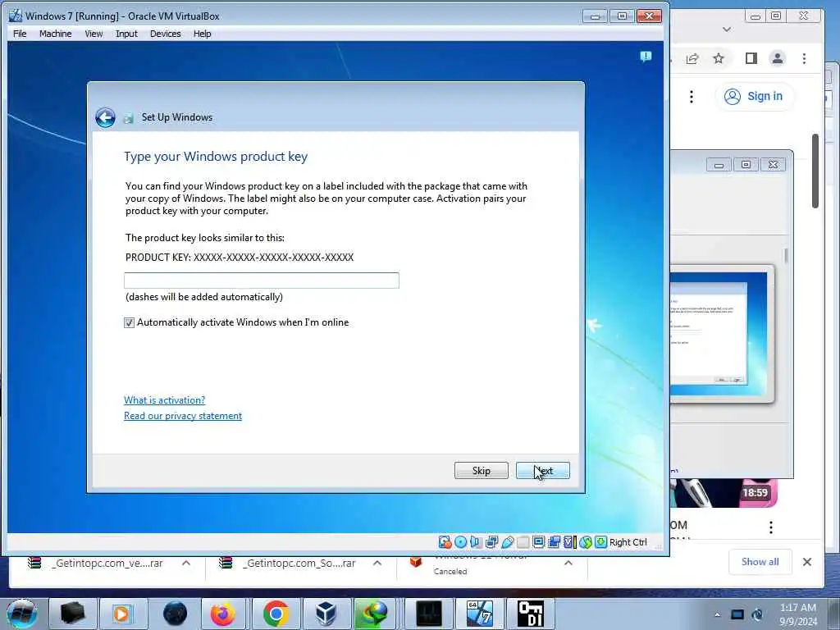Open the dark globe app from taskbar
This screenshot has height=630, width=840.
[x=176, y=614]
